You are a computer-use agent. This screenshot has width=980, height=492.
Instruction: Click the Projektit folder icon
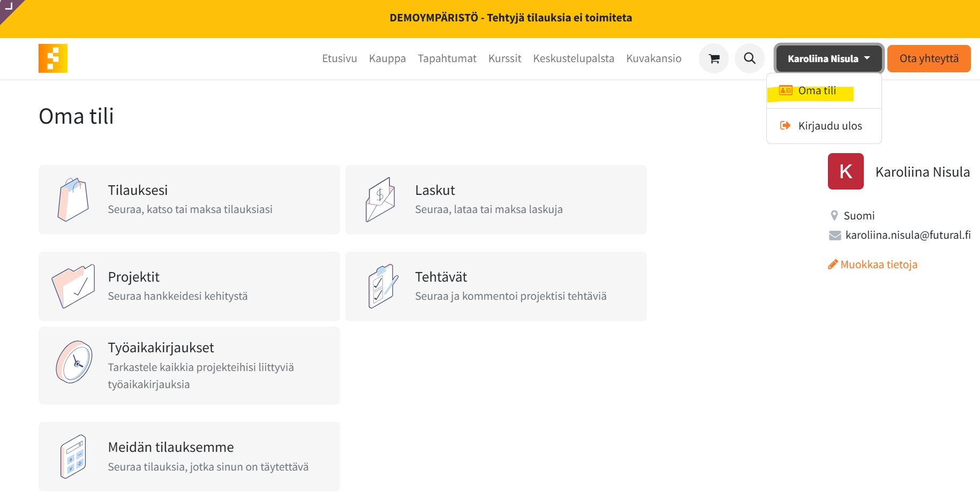coord(73,286)
